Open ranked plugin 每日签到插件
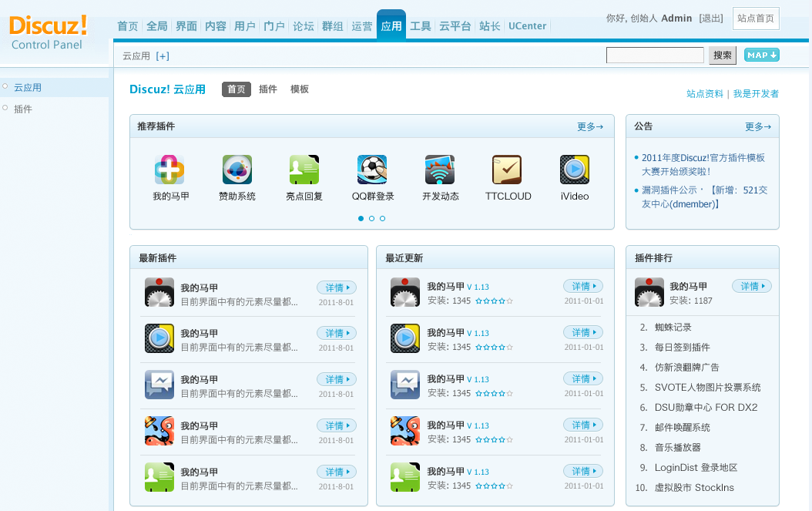 point(682,348)
